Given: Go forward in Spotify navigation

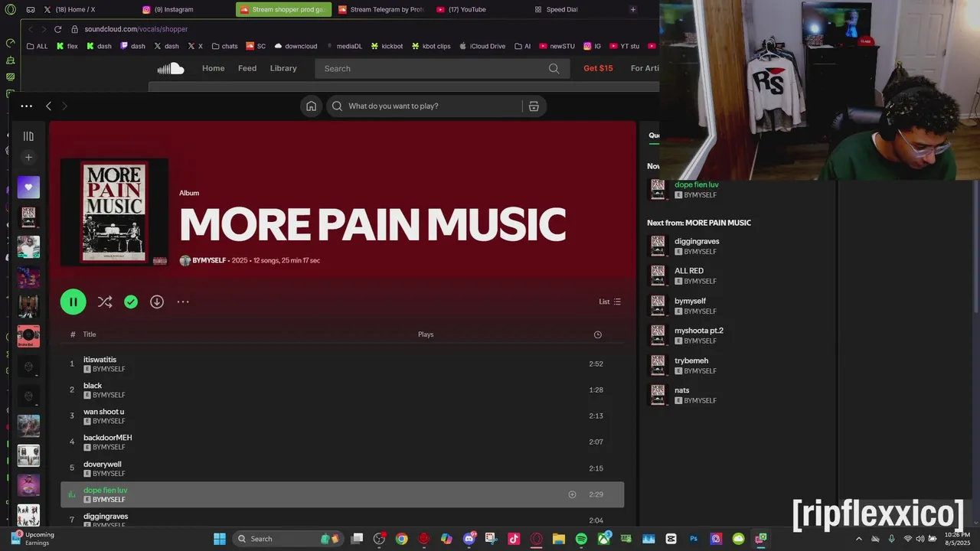Looking at the screenshot, I should pos(64,106).
